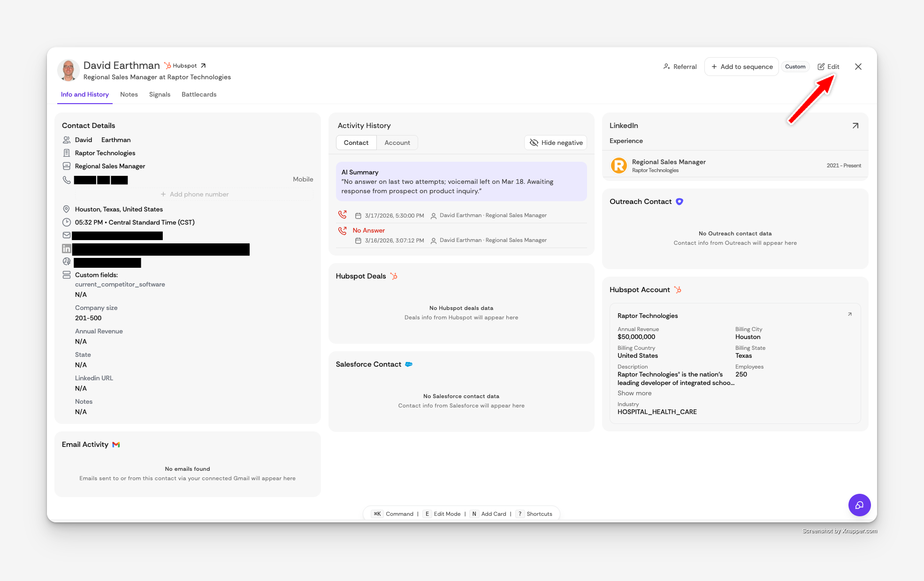The height and width of the screenshot is (581, 924).
Task: Click the 3/17/2026 call icon
Action: (343, 214)
